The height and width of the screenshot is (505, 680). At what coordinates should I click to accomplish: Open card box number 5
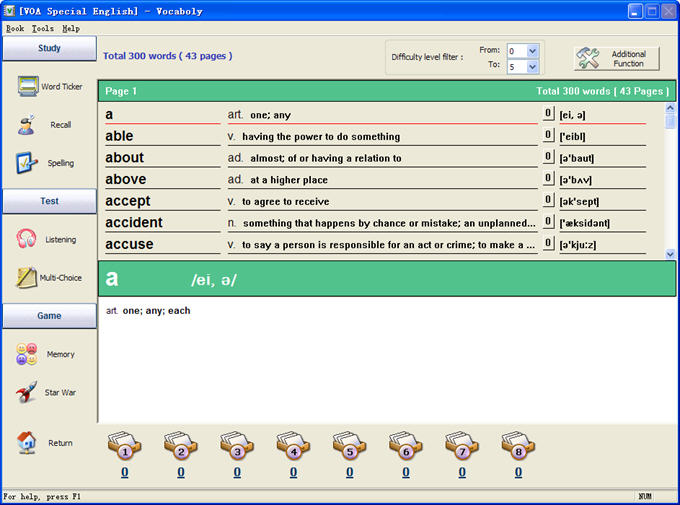click(350, 445)
